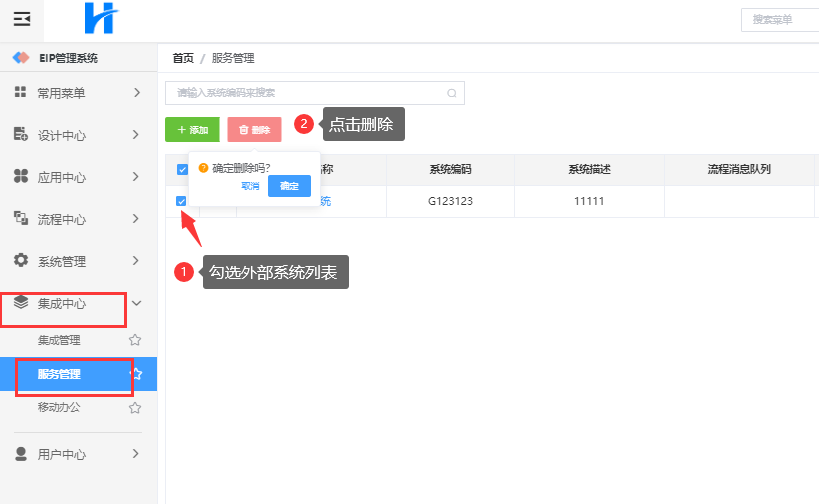Viewport: 819px width, 504px height.
Task: Uncheck the G123123 row checkbox
Action: point(181,201)
